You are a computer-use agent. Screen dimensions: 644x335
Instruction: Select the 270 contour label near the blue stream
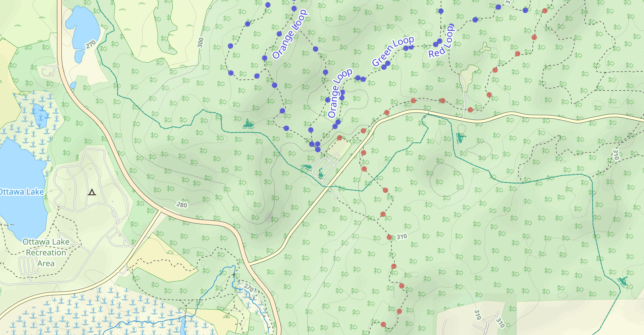pos(249,287)
